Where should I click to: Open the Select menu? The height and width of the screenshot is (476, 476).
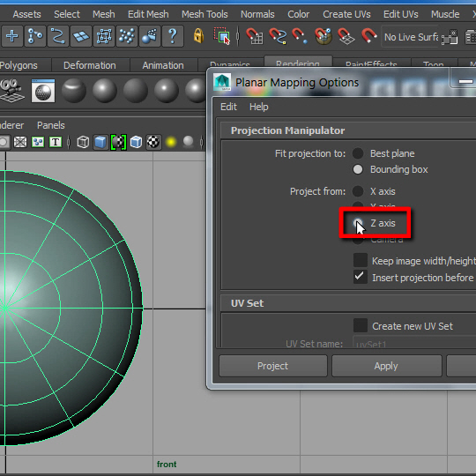coord(67,14)
